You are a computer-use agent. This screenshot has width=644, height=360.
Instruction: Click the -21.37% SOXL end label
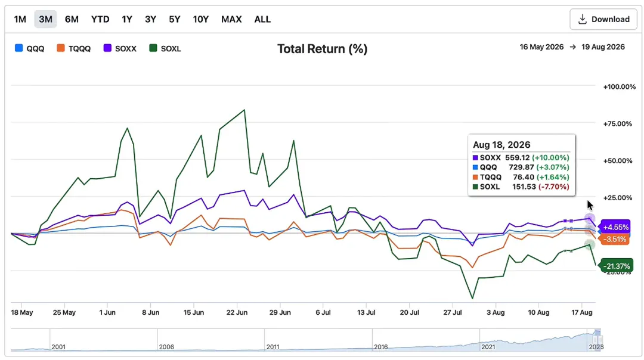pyautogui.click(x=616, y=266)
